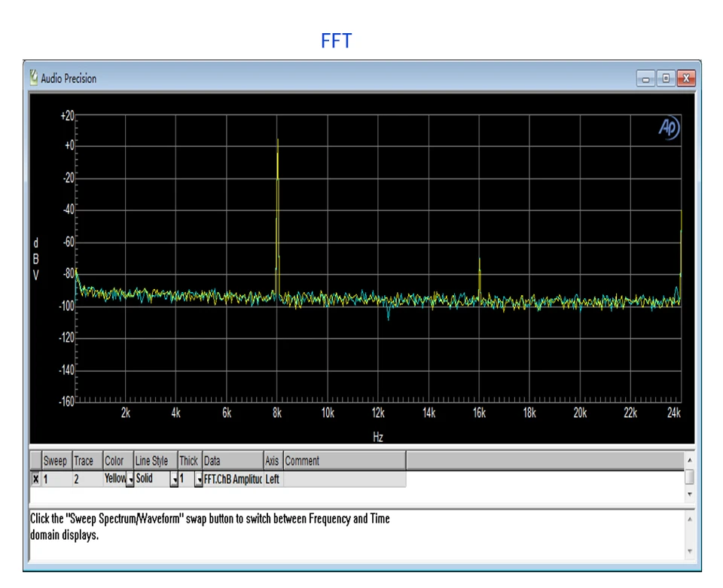Expand the Solid line style dropdown
This screenshot has width=723, height=588.
(174, 480)
